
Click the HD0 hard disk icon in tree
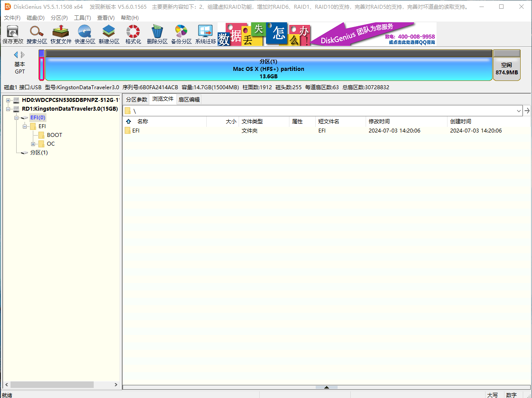pyautogui.click(x=16, y=100)
